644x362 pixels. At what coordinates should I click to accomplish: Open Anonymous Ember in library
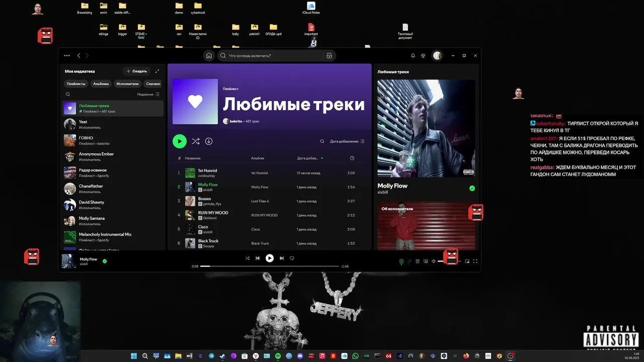point(113,156)
